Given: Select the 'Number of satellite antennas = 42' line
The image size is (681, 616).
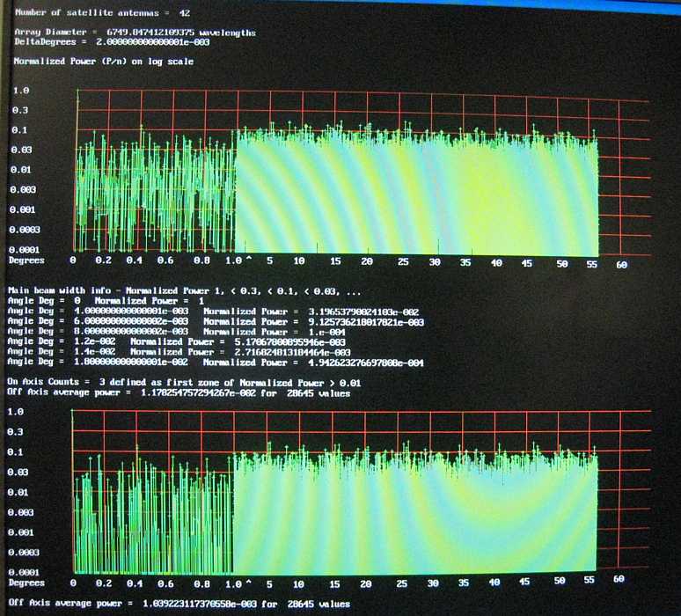Looking at the screenshot, I should [102, 12].
